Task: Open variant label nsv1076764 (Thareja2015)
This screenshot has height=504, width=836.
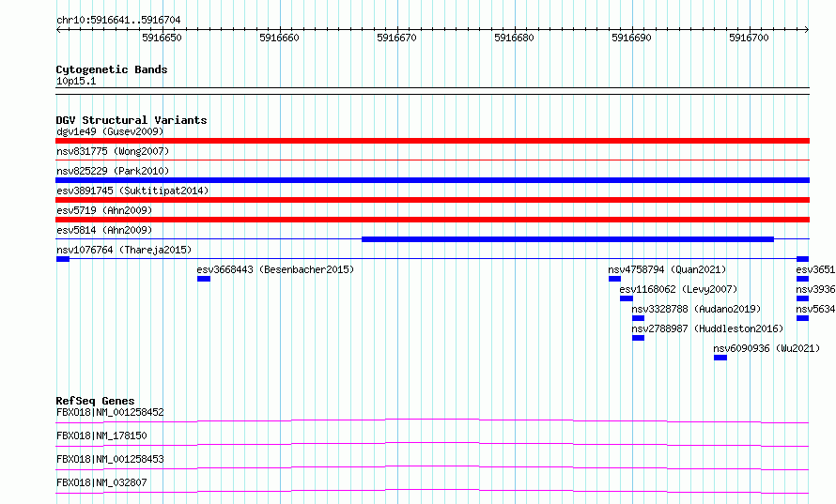Action: [124, 250]
